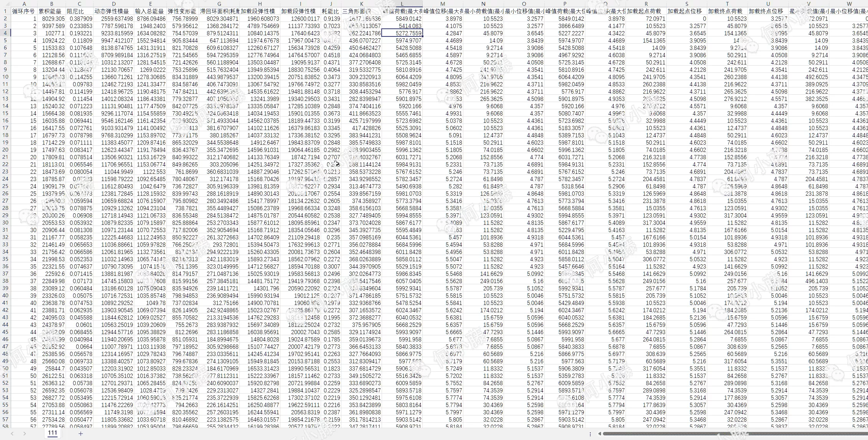Select column L header
The image size is (868, 440).
[402, 4]
